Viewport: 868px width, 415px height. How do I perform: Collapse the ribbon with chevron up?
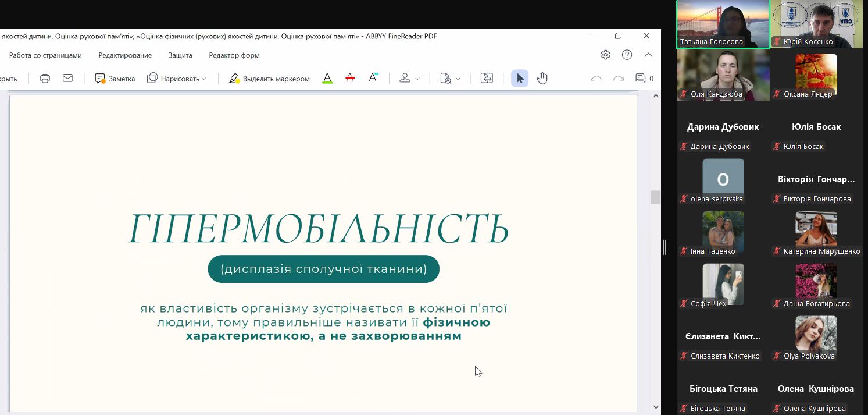pos(648,55)
